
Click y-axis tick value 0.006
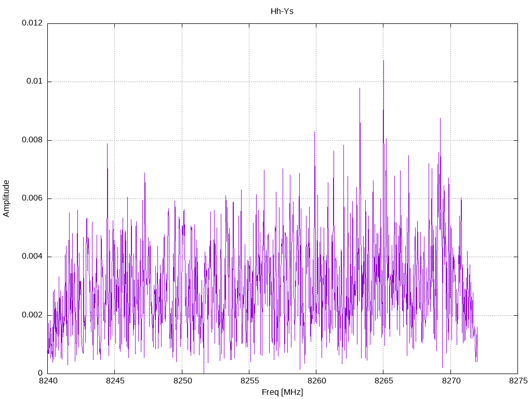tap(32, 198)
